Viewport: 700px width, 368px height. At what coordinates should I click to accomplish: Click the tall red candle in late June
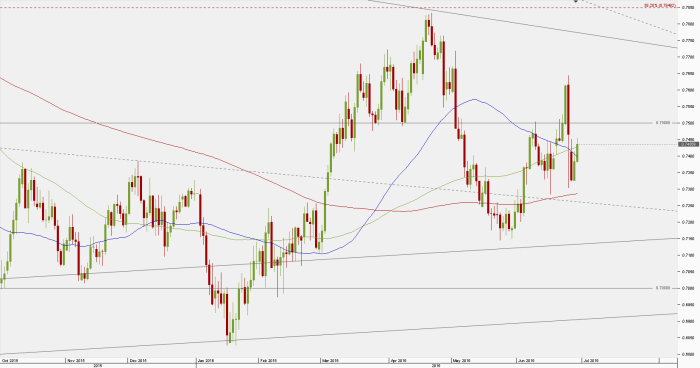[568, 109]
